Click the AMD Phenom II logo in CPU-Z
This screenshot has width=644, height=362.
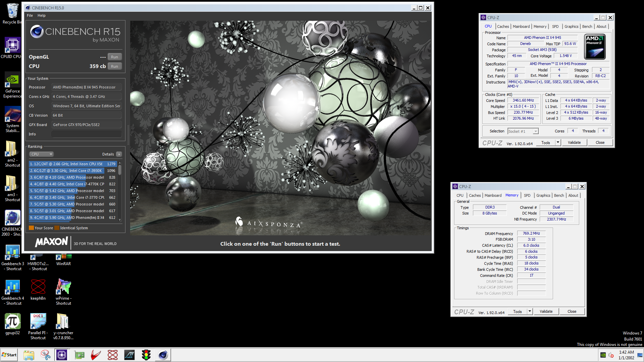coord(595,47)
